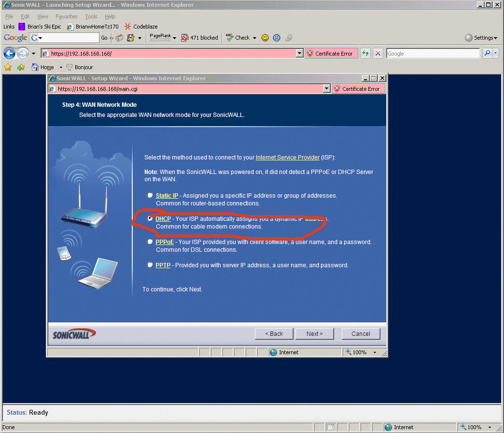This screenshot has width=504, height=433.
Task: Open the Tools menu
Action: pos(91,16)
